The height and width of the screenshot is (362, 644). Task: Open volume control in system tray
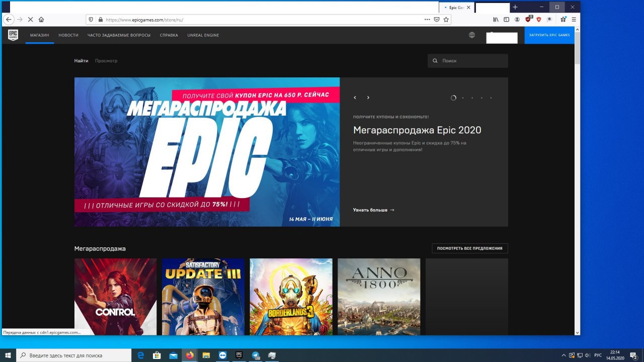[587, 355]
